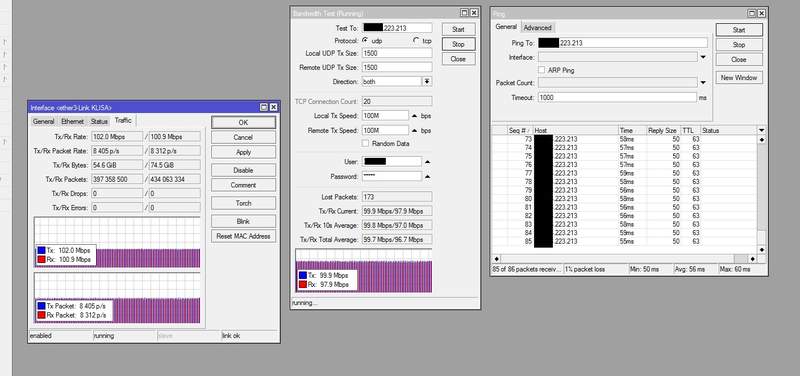Maximize the Interface window
800x376 pixels.
[x=264, y=107]
